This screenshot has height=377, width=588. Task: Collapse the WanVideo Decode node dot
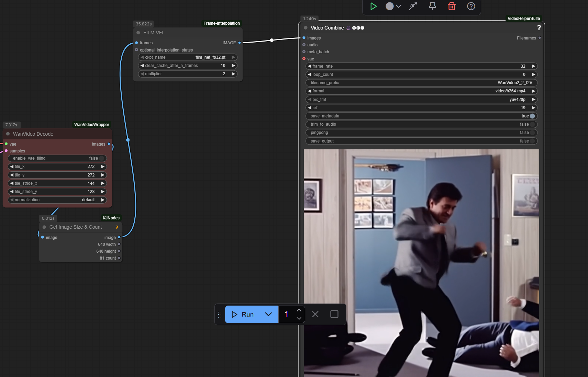pos(8,134)
